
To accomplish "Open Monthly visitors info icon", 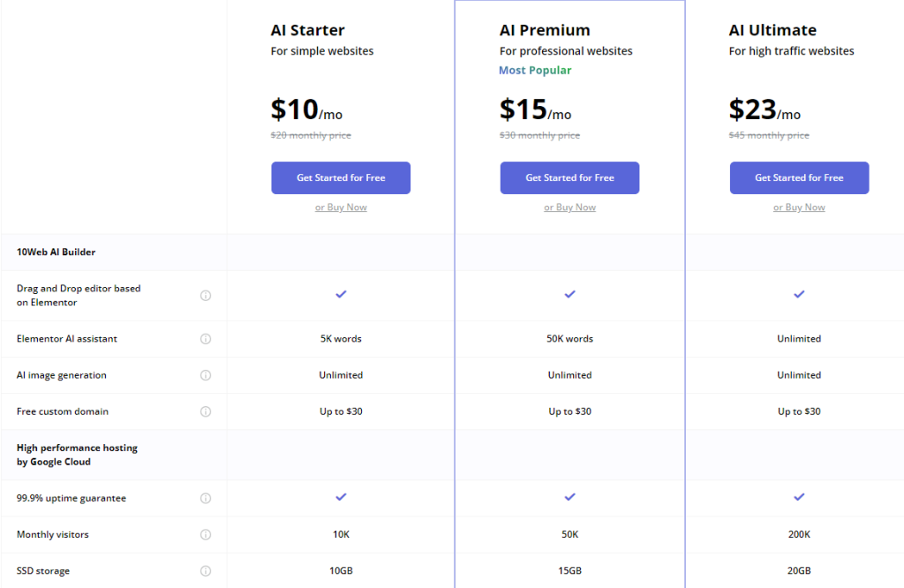I will (206, 534).
